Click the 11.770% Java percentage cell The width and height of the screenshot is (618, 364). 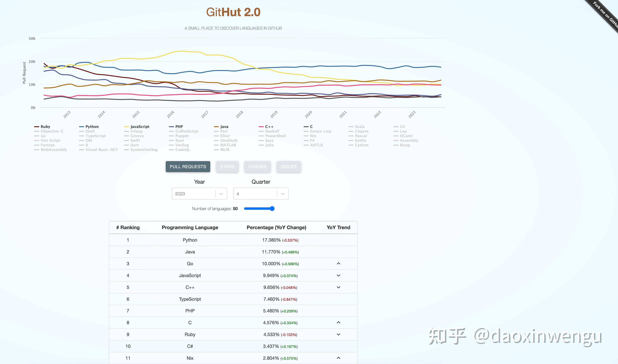[x=280, y=252]
